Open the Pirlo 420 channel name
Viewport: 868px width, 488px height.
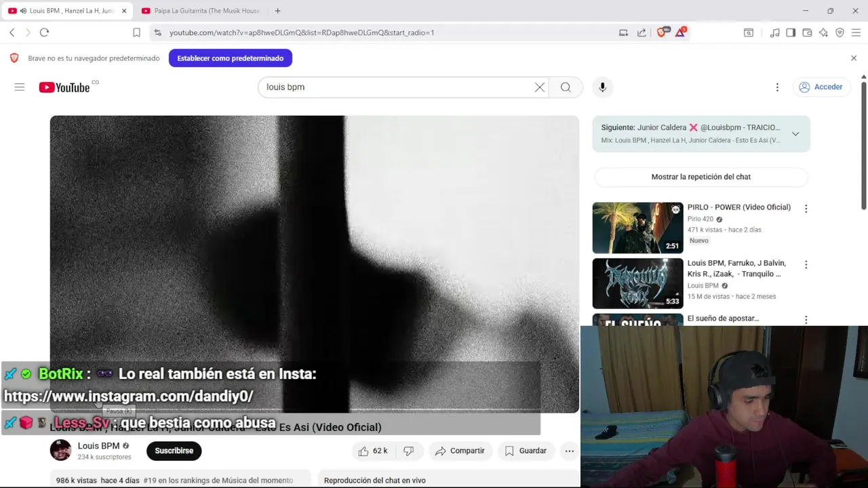(x=701, y=219)
